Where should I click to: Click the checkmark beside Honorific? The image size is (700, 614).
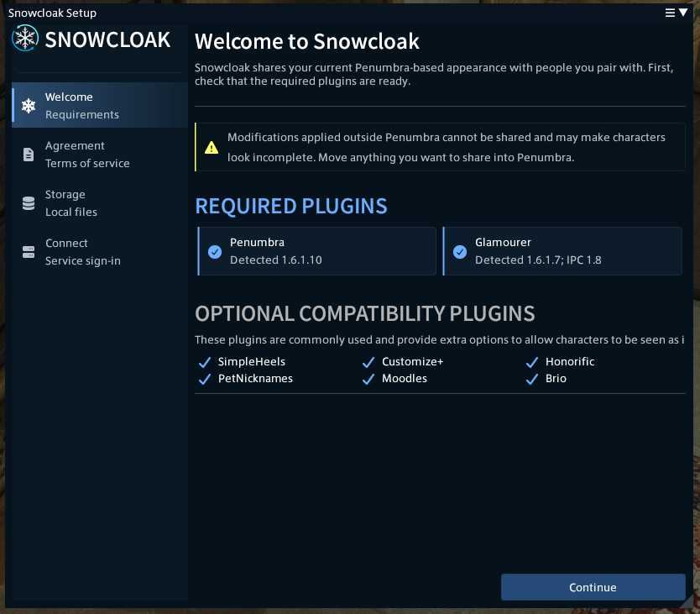click(532, 362)
